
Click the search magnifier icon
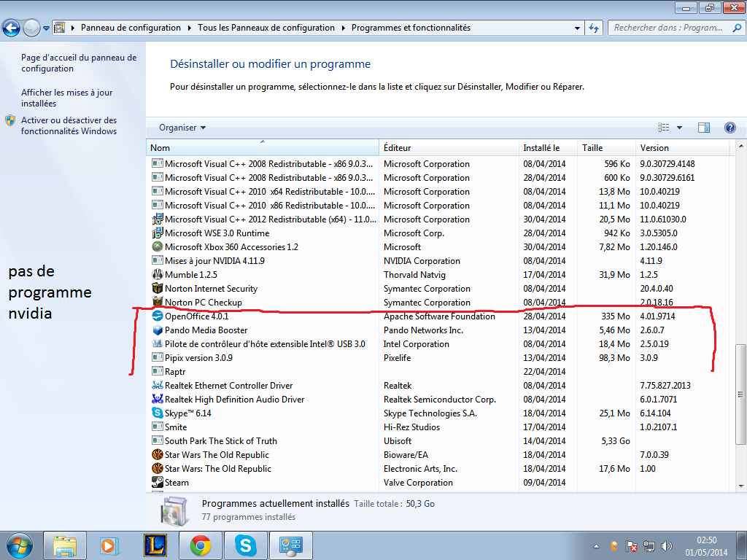pyautogui.click(x=737, y=28)
